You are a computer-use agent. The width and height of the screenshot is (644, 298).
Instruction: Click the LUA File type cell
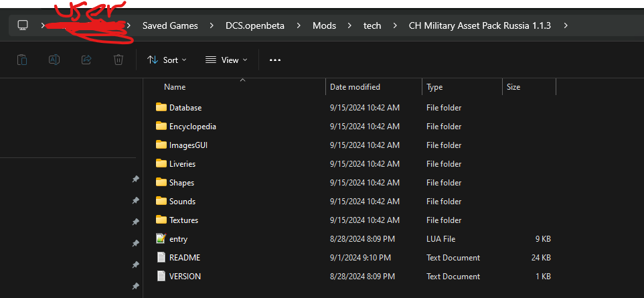(440, 239)
